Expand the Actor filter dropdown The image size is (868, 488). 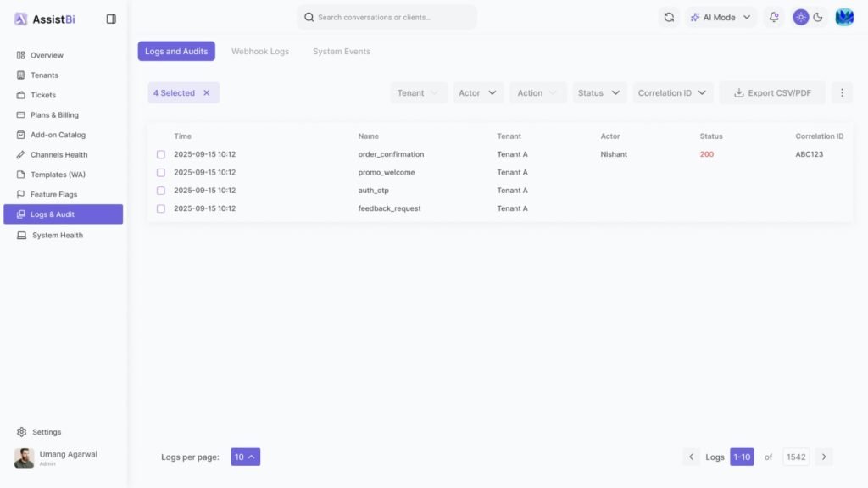[478, 93]
